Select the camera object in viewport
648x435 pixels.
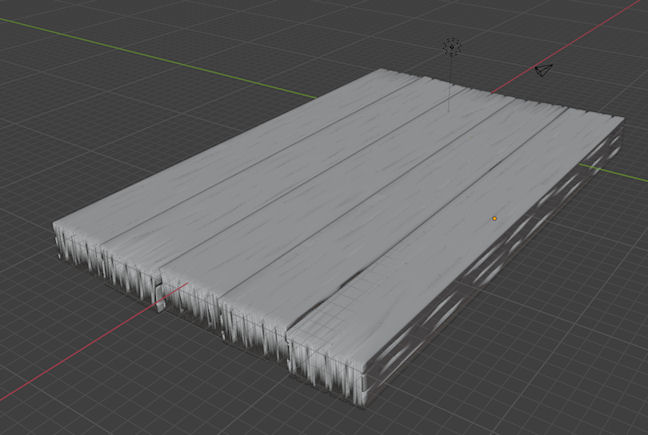point(543,70)
